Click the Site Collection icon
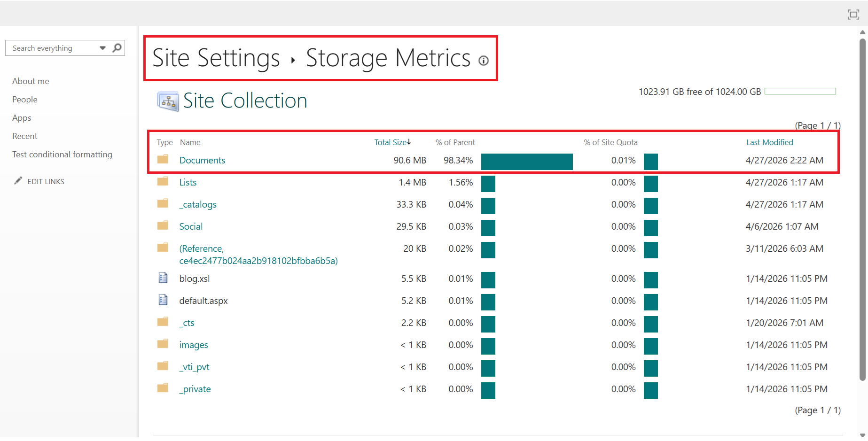Screen dimensions: 868x441 168,101
